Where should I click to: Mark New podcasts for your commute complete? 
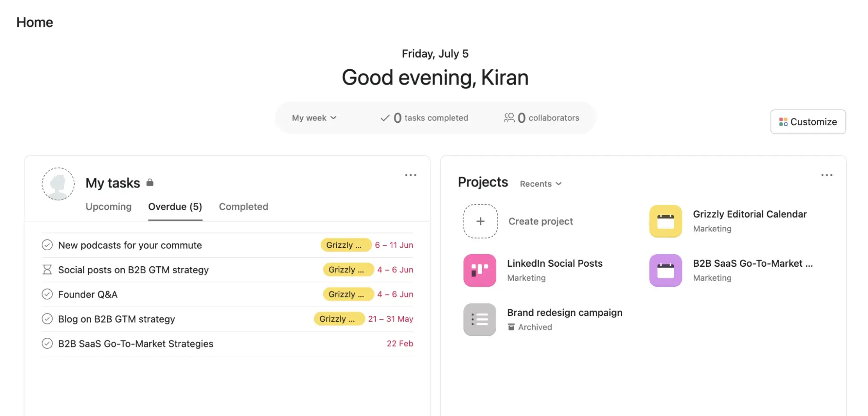tap(47, 245)
